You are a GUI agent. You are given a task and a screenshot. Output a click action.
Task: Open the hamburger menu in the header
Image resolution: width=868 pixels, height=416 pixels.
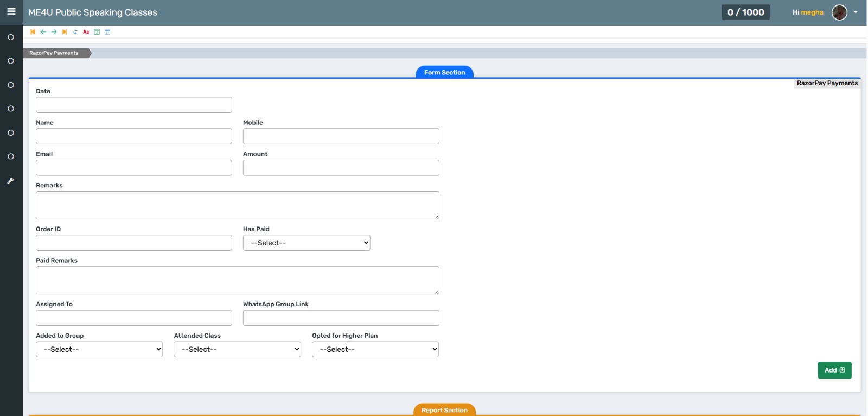click(x=11, y=11)
